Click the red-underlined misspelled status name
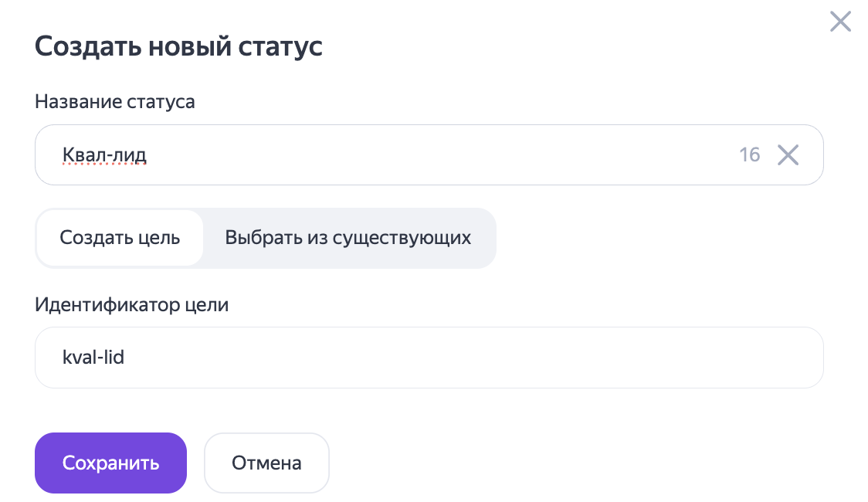This screenshot has height=502, width=868. pos(104,155)
